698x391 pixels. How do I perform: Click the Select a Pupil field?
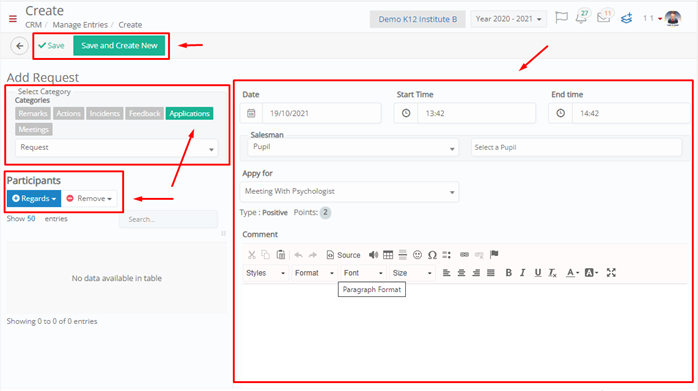(x=576, y=147)
